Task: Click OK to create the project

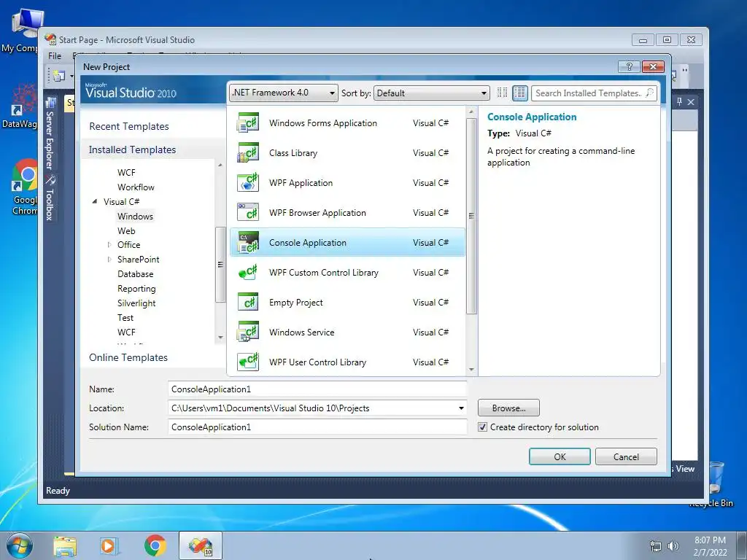Action: [x=560, y=456]
